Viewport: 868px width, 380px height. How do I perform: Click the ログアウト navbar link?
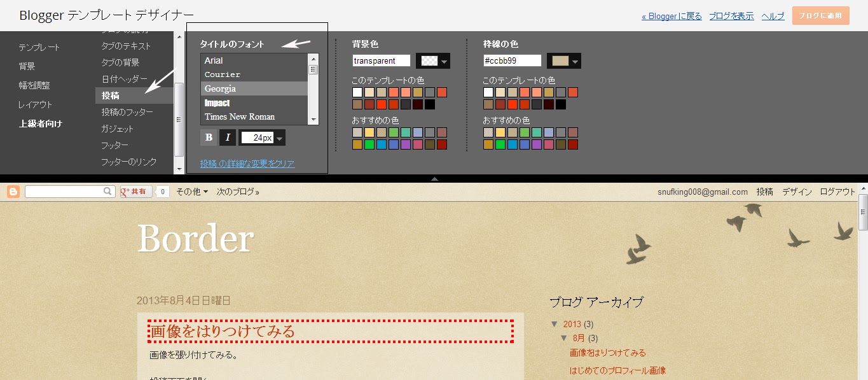pyautogui.click(x=837, y=191)
